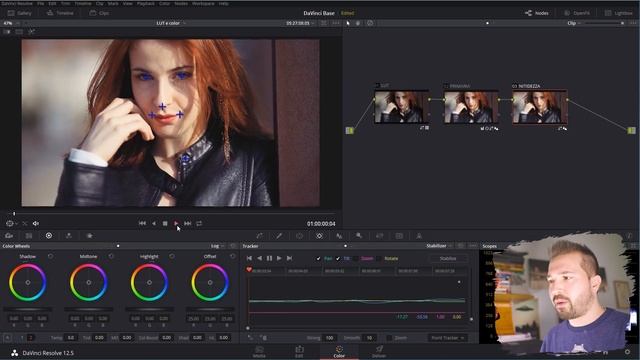Open the RGB Mixer palette
Screen dimensions: 640x360
pyautogui.click(x=69, y=236)
